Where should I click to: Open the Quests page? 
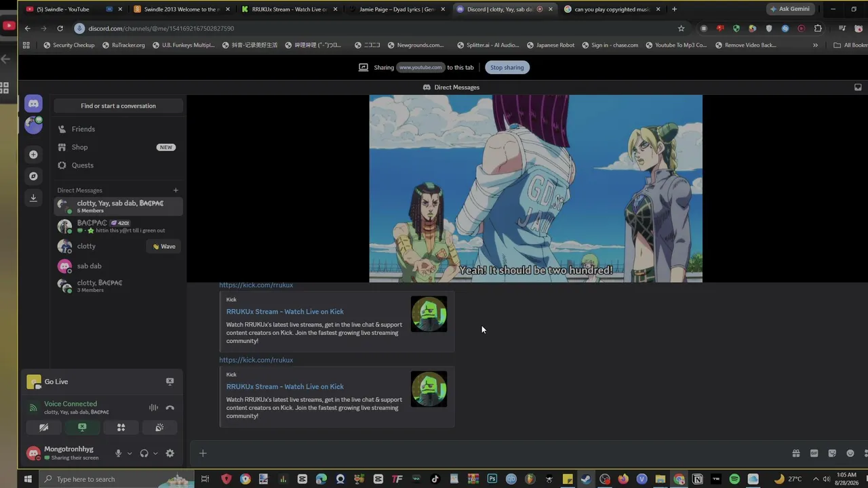(118, 165)
